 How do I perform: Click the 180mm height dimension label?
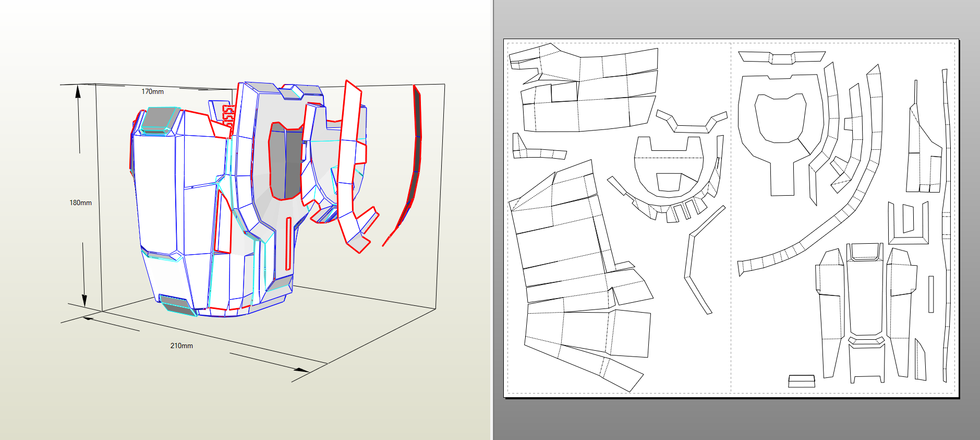(x=80, y=203)
